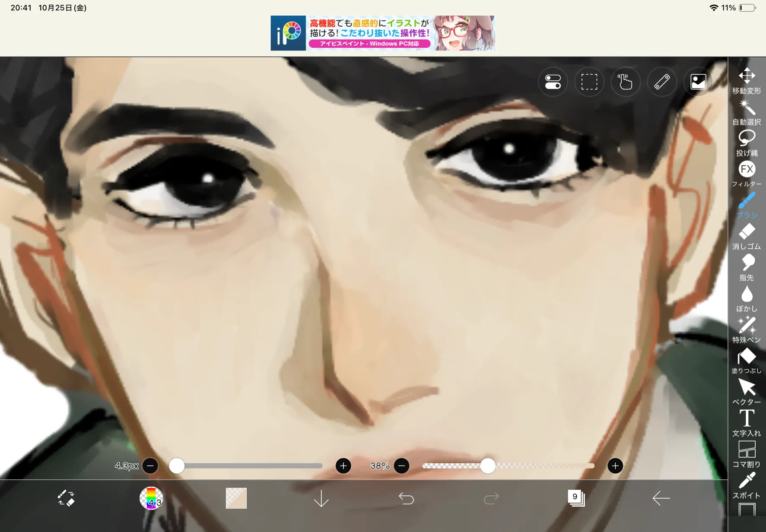Redo the undone stroke
The image size is (766, 532).
pos(491,498)
